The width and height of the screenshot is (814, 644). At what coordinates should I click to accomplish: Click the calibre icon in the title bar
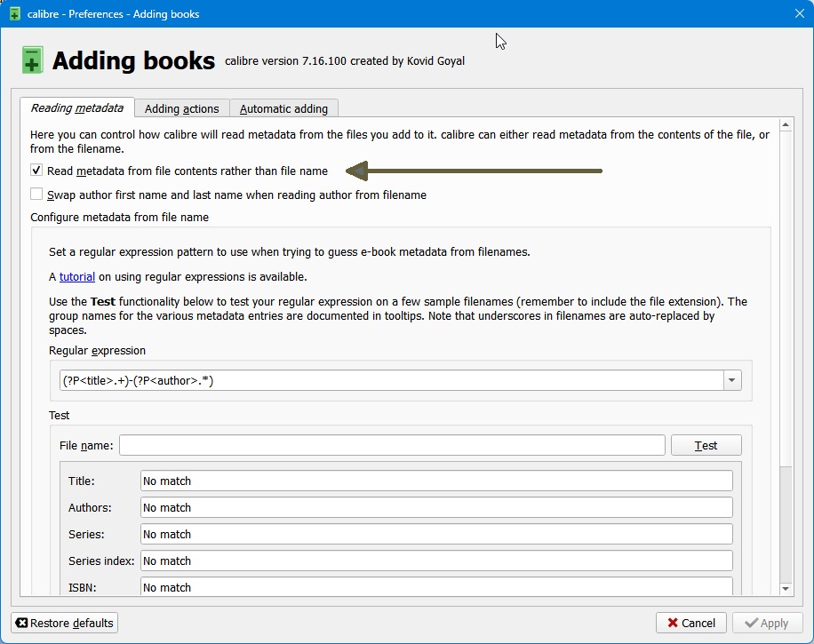(14, 13)
